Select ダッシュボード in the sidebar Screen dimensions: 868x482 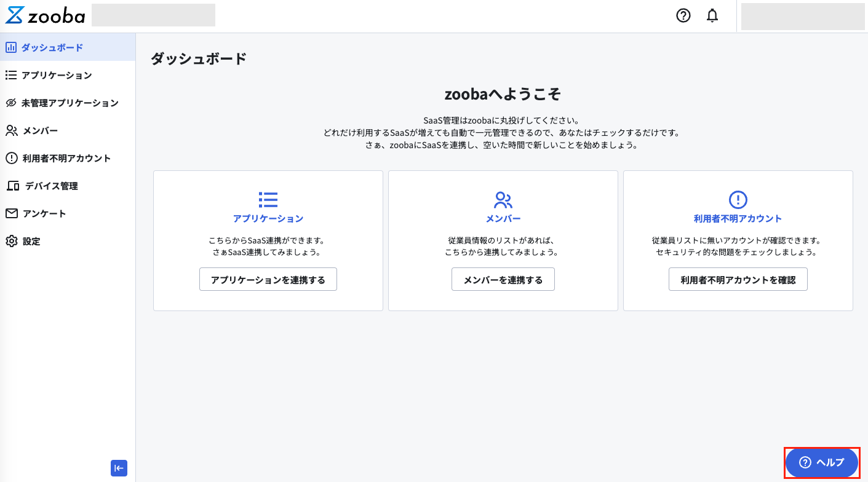(x=68, y=47)
